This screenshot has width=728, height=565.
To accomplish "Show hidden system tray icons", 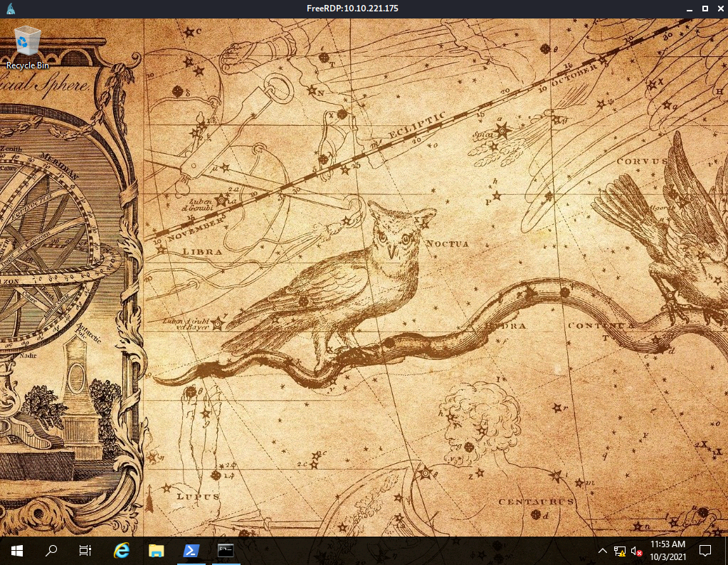I will [x=602, y=551].
